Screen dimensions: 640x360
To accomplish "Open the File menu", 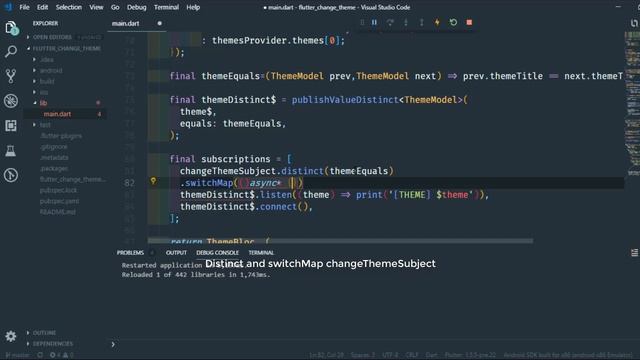I will click(x=24, y=7).
